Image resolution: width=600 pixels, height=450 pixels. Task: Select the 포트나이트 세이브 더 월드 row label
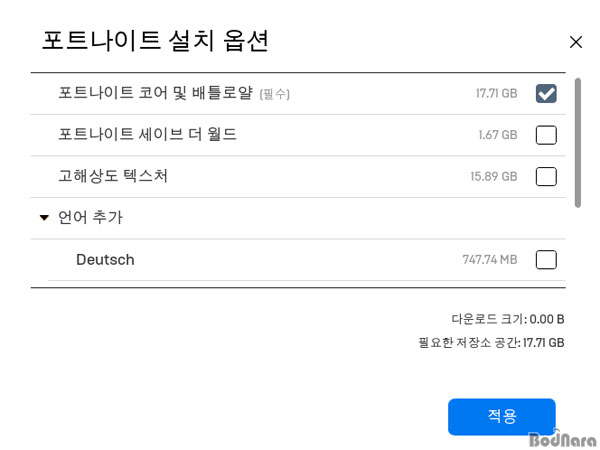(147, 134)
